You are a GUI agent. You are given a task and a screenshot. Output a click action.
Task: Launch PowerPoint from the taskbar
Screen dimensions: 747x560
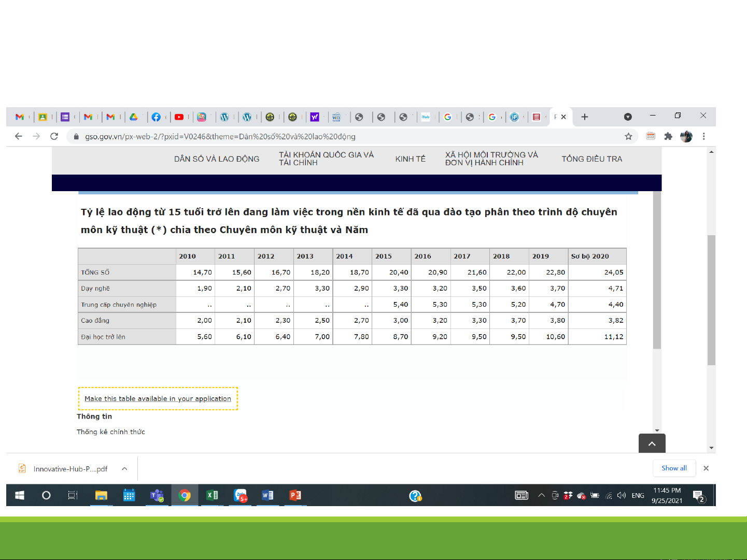pos(295,495)
